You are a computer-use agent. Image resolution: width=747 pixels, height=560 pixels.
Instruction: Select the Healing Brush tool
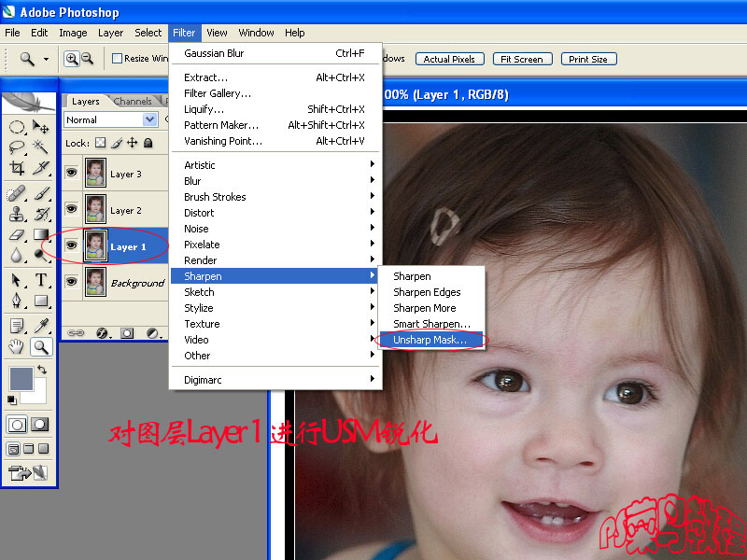17,193
